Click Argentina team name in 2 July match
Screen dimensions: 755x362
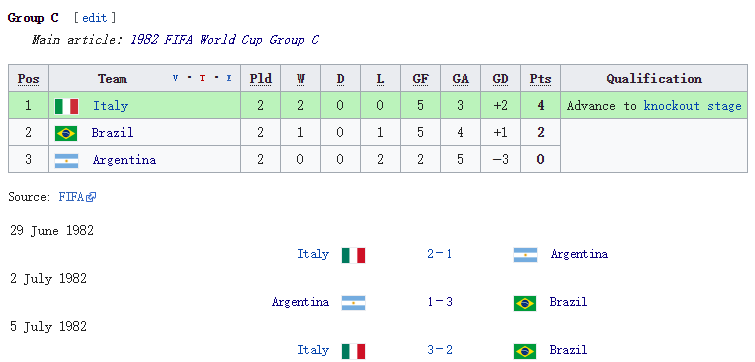pos(300,302)
